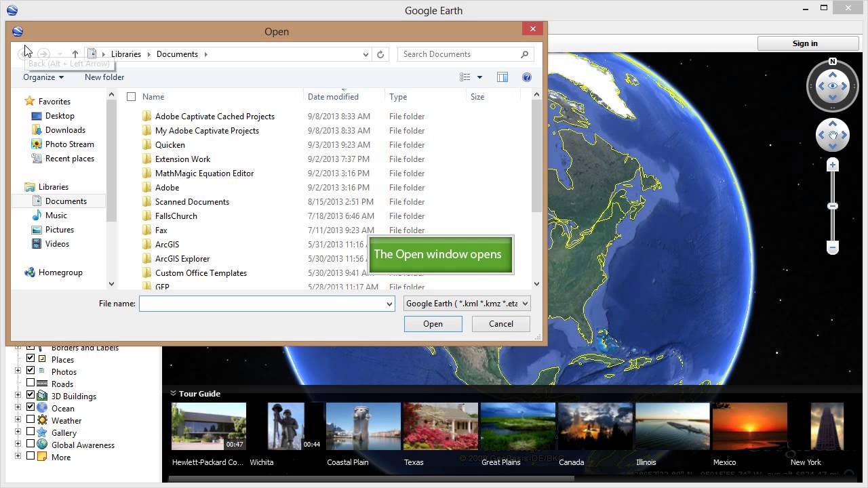
Task: Select the Music library
Action: click(56, 216)
